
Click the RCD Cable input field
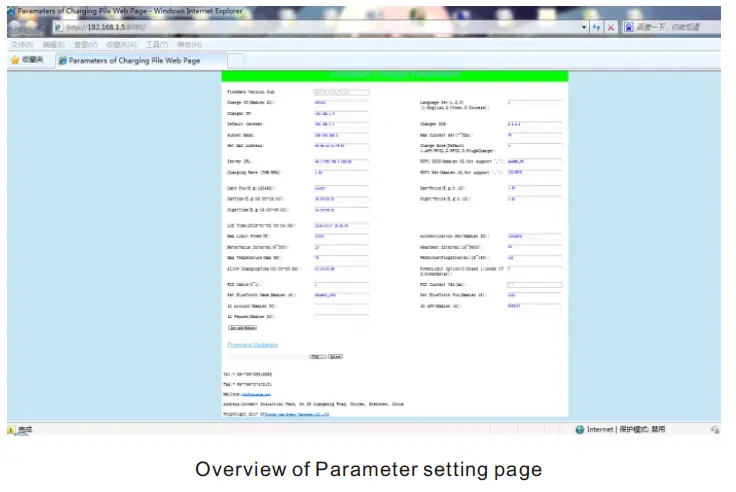341,284
